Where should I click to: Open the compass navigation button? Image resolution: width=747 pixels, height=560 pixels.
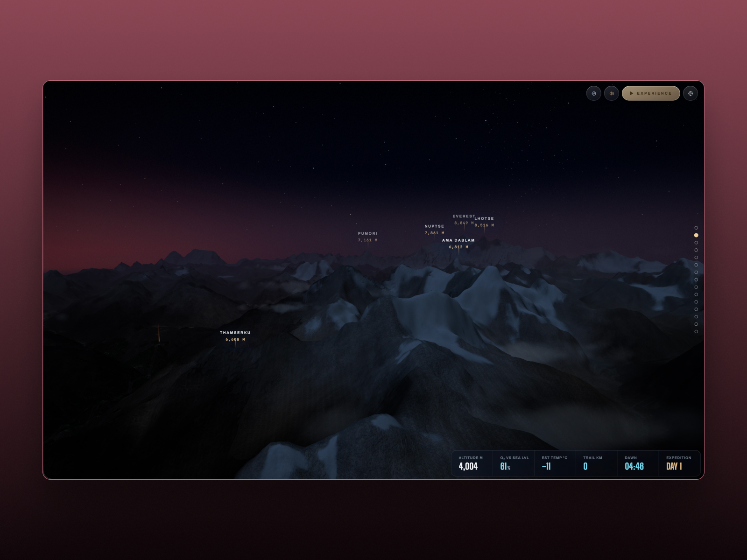593,93
